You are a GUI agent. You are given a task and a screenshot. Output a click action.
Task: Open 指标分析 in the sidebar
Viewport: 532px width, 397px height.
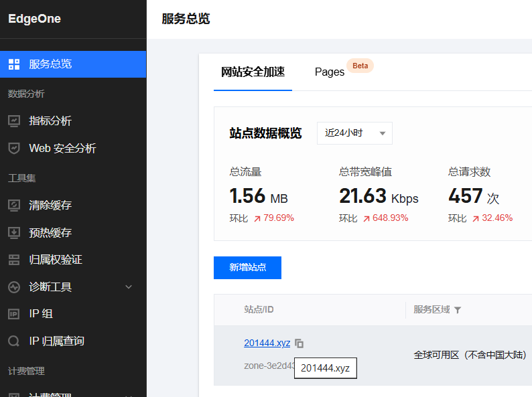[x=50, y=121]
